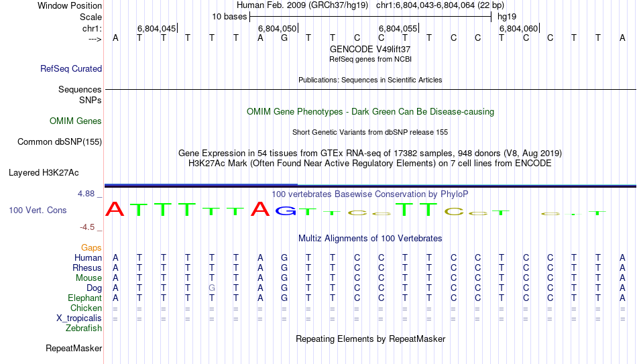Open the Common dbSNP(155) track label
Viewport: 637px width, 364px height.
(x=59, y=142)
